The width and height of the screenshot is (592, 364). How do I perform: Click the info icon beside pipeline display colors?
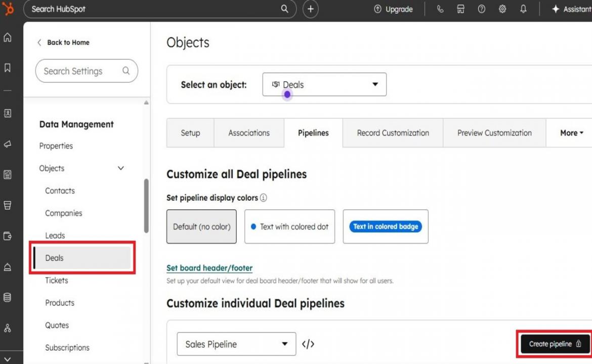[x=264, y=198]
